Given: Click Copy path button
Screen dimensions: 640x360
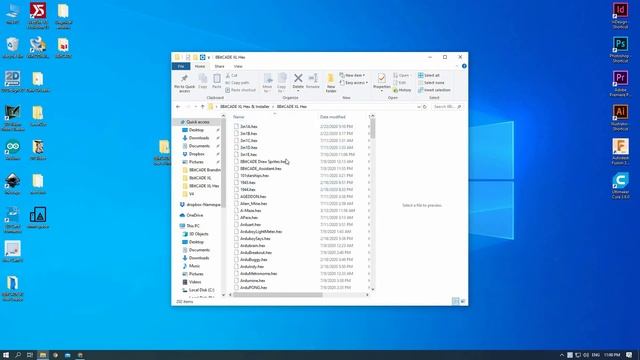Looking at the screenshot, I should 238,83.
